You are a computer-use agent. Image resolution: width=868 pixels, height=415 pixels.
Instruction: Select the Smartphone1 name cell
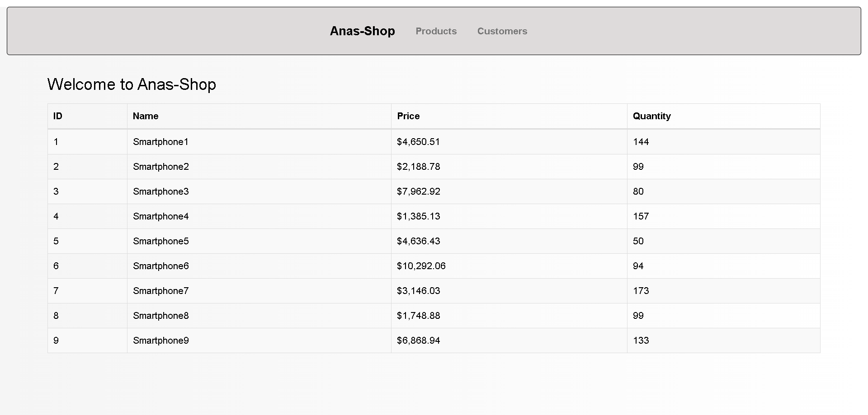click(160, 142)
